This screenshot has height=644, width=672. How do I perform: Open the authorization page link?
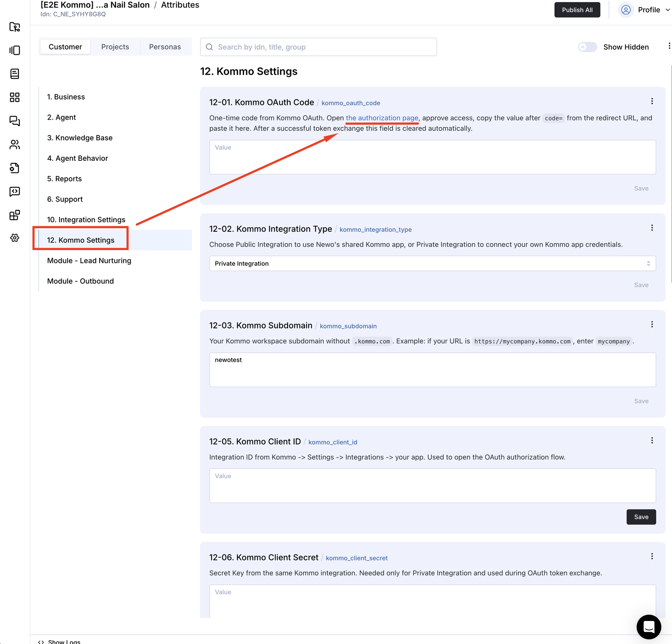click(382, 118)
